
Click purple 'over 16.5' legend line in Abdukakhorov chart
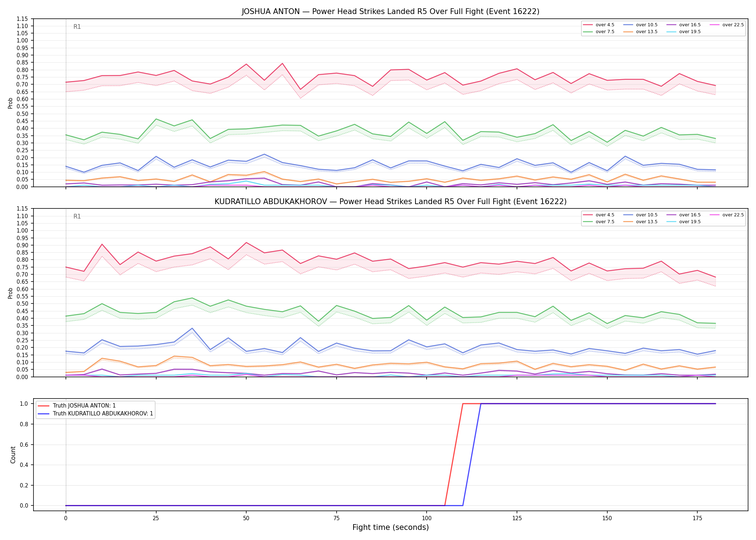click(x=671, y=215)
